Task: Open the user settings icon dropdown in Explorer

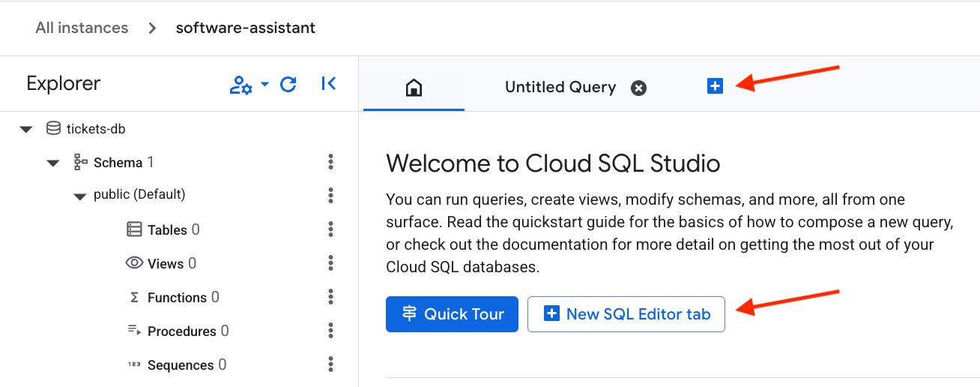Action: click(248, 85)
